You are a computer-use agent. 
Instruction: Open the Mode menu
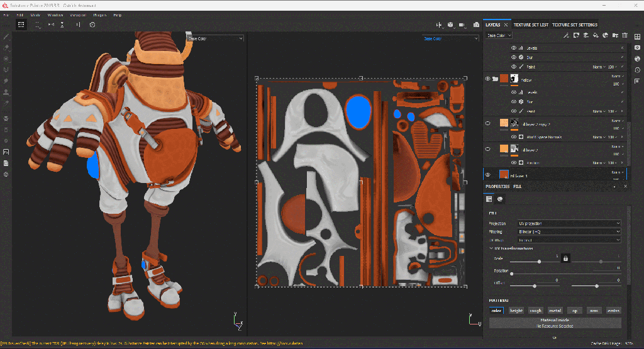(x=35, y=15)
